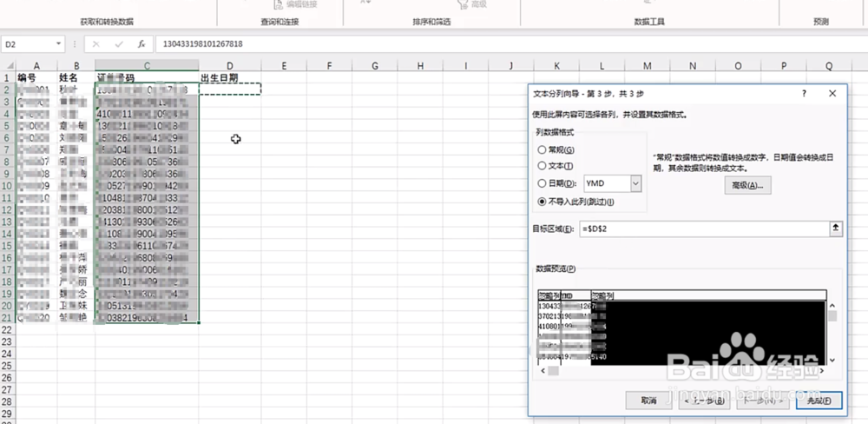
Task: Go back with the 上一步(B) button
Action: 705,401
